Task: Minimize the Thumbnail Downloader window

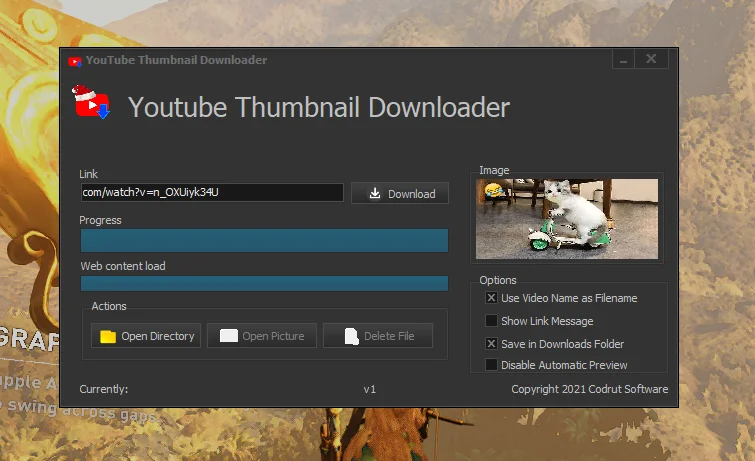Action: click(624, 59)
